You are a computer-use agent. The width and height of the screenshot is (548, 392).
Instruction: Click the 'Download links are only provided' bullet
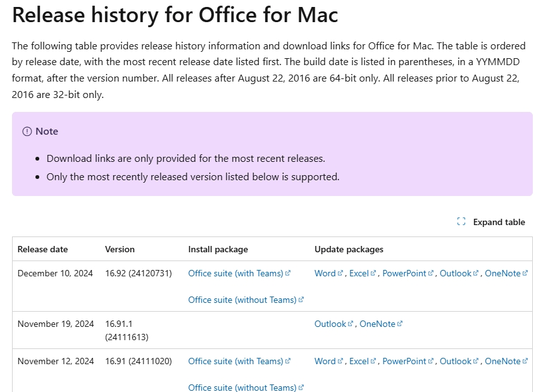pyautogui.click(x=185, y=159)
